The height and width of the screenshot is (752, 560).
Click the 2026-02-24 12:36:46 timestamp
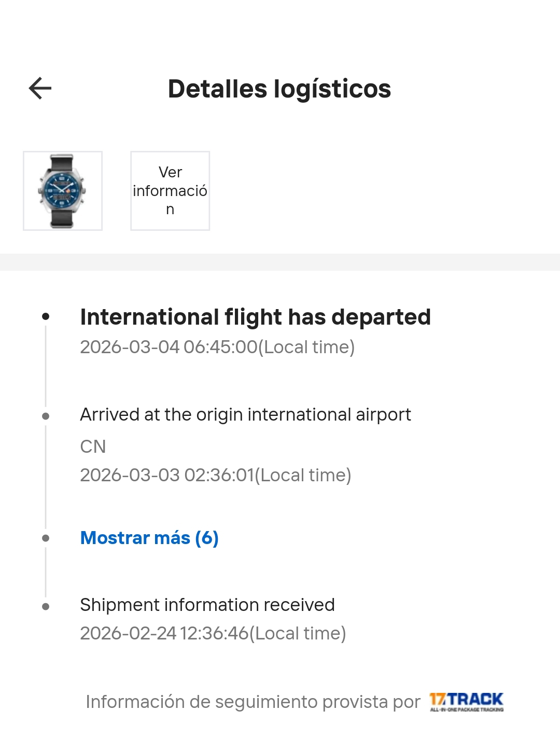(213, 633)
